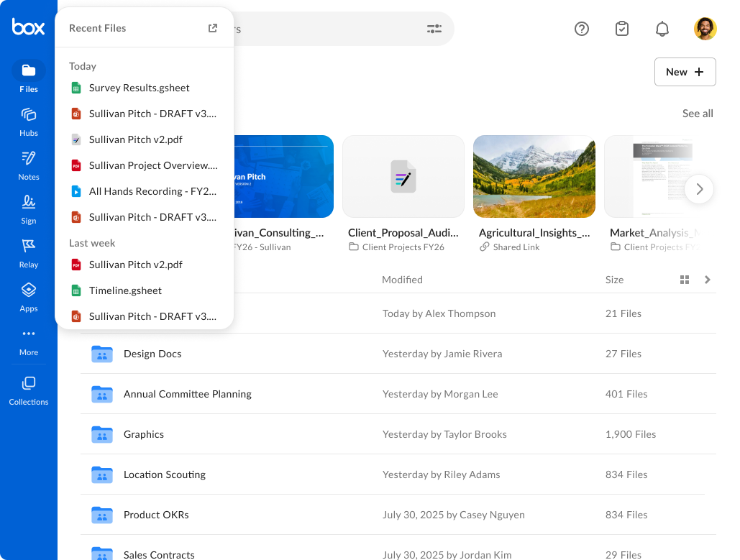Viewport: 740px width, 560px height.
Task: Open the Hubs section in sidebar
Action: click(29, 121)
